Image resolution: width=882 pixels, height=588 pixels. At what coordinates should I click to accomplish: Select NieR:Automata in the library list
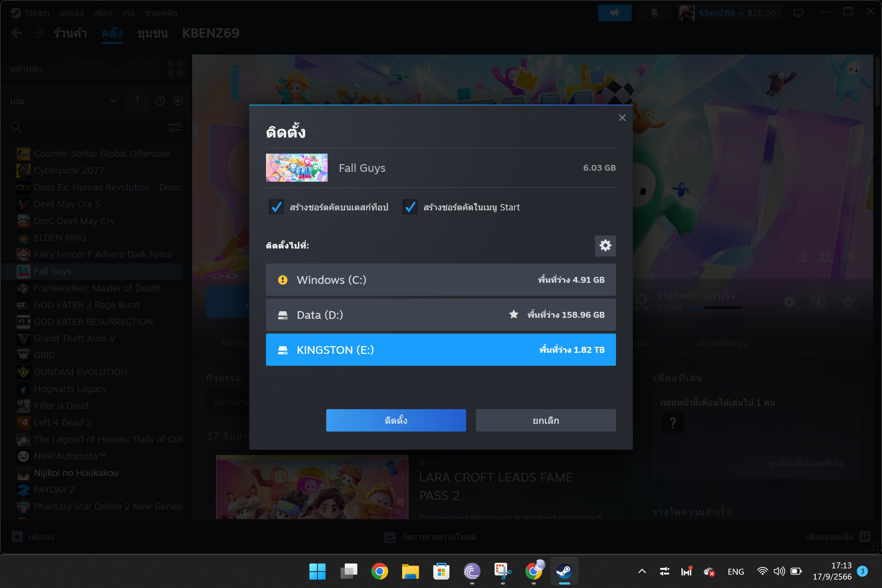pyautogui.click(x=69, y=456)
